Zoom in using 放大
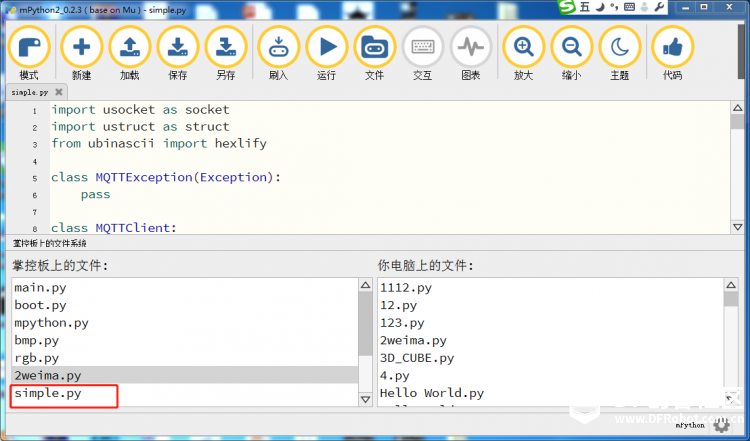This screenshot has width=750, height=441. click(x=524, y=53)
